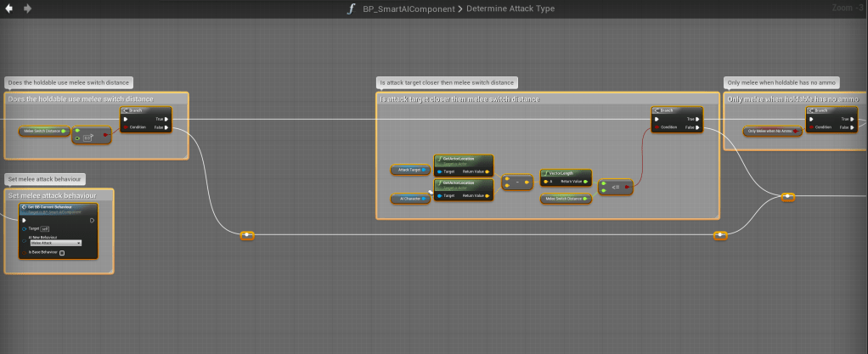Image resolution: width=868 pixels, height=354 pixels.
Task: Select the VectorLength node
Action: 566,172
